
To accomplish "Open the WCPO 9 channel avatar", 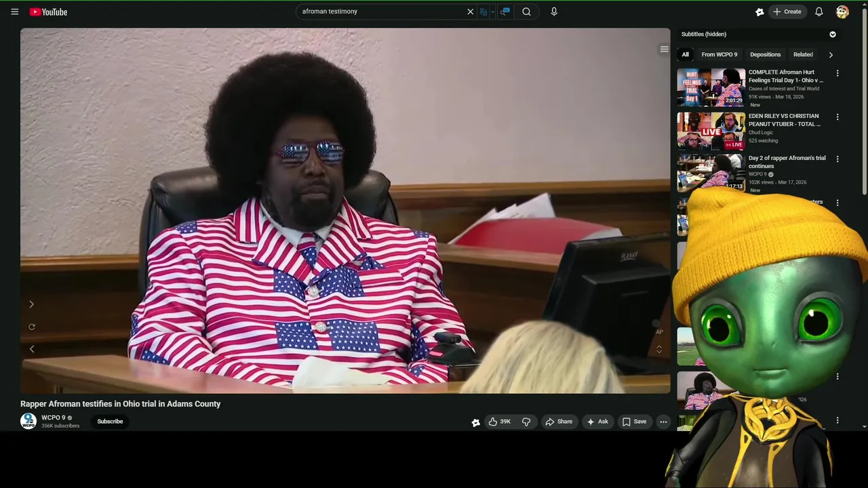I will pyautogui.click(x=28, y=421).
